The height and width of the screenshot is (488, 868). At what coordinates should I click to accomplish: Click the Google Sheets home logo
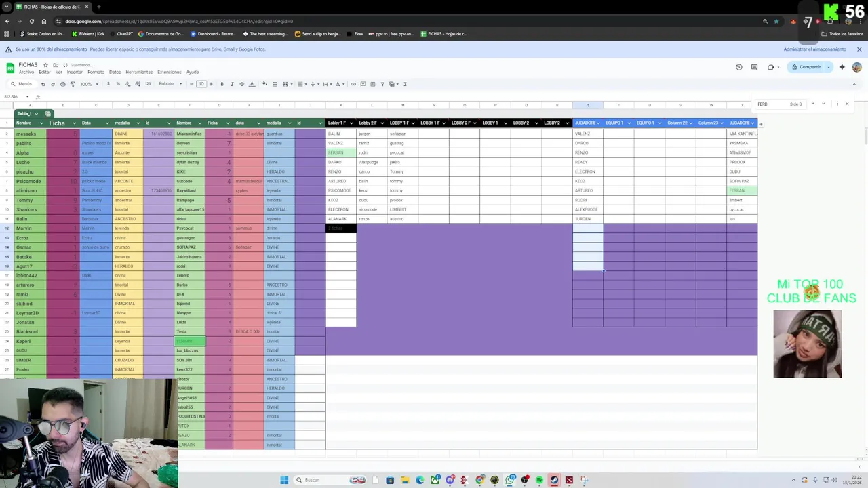(10, 68)
